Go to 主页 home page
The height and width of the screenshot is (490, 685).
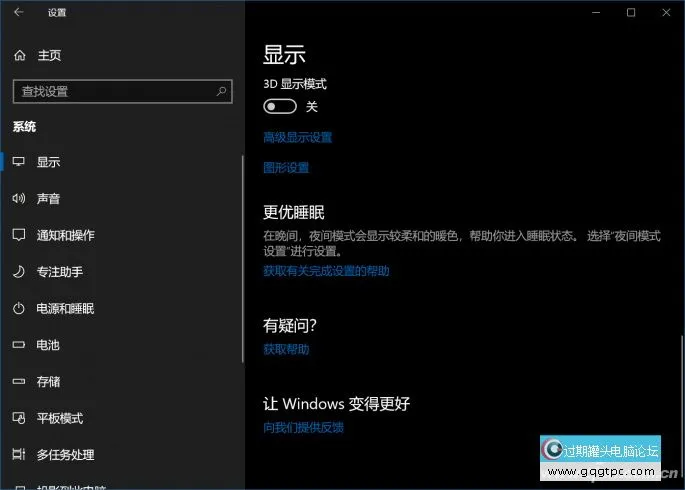coord(122,55)
